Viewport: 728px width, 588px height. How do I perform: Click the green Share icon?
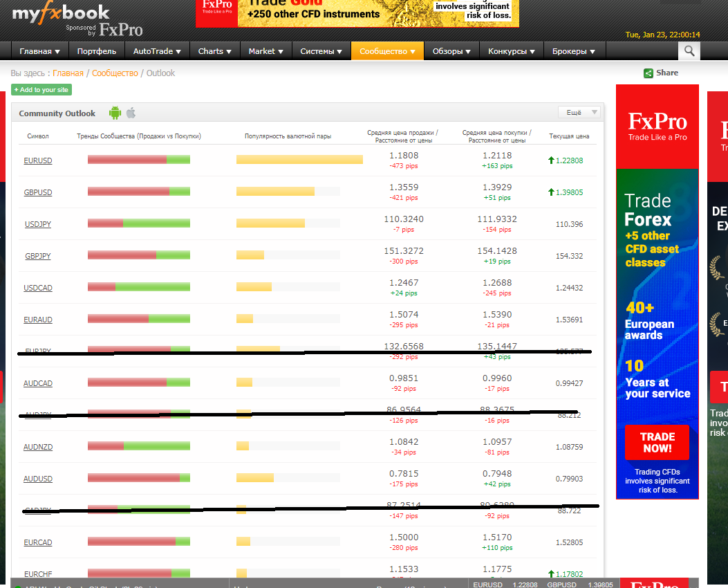tap(648, 73)
